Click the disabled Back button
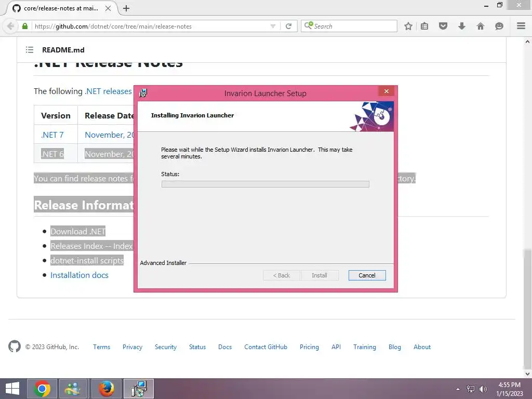 click(x=282, y=275)
